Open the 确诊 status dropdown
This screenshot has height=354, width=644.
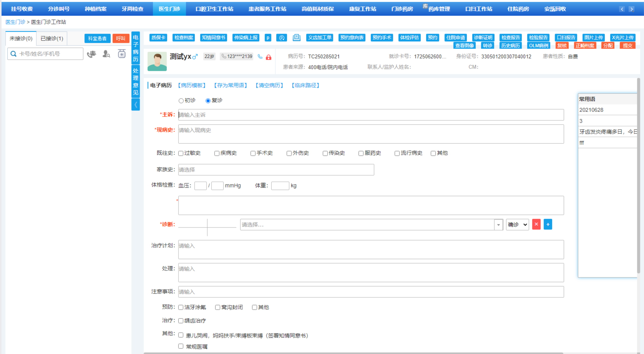click(517, 225)
